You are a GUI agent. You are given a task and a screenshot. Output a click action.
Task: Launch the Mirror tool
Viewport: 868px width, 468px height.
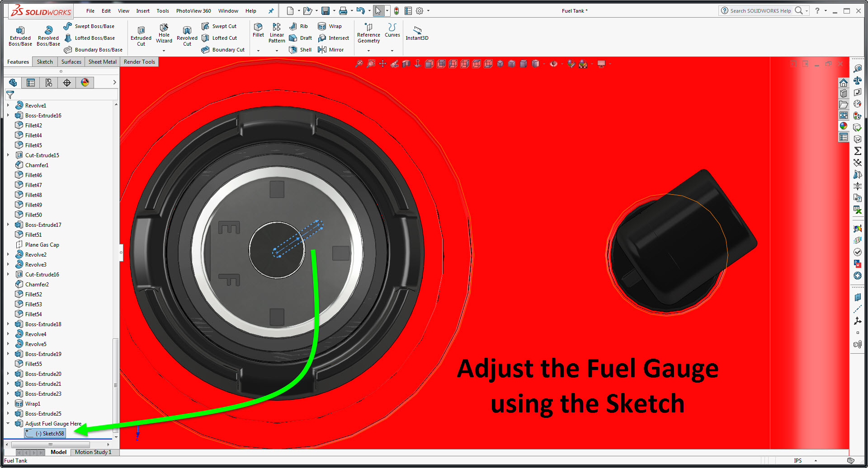[x=330, y=50]
